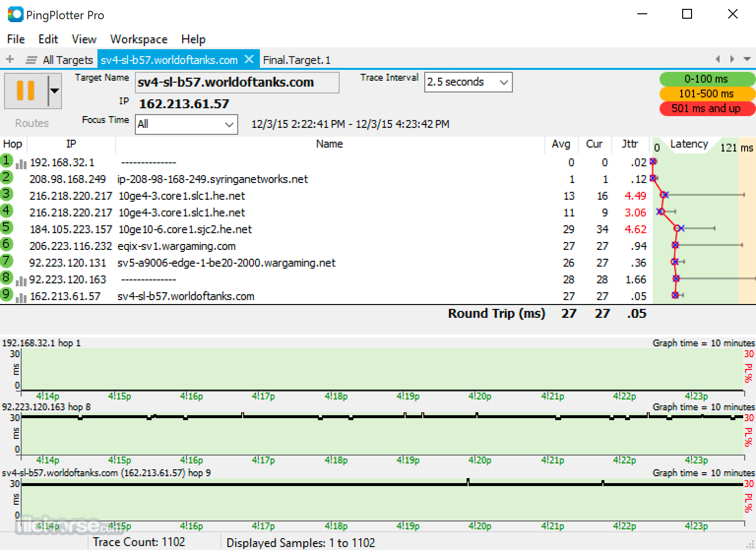Add a new target with plus icon
This screenshot has width=756, height=550.
[x=10, y=60]
